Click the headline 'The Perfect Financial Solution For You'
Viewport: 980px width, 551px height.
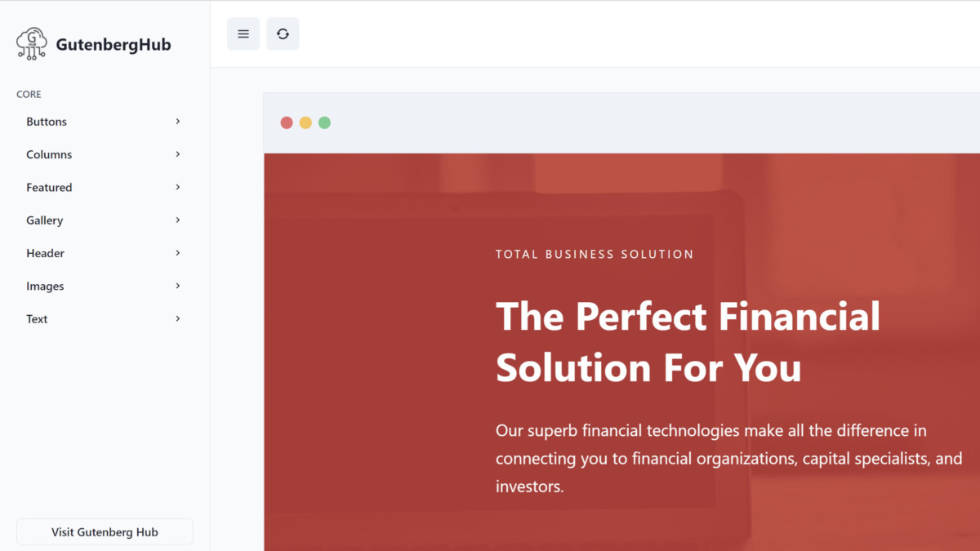(688, 341)
